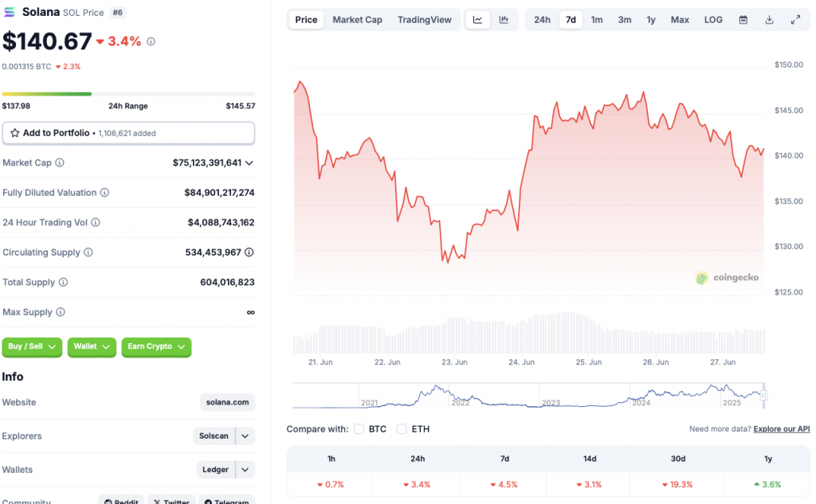Click the 14d 3.1% value cell
The height and width of the screenshot is (504, 816).
[x=590, y=484]
